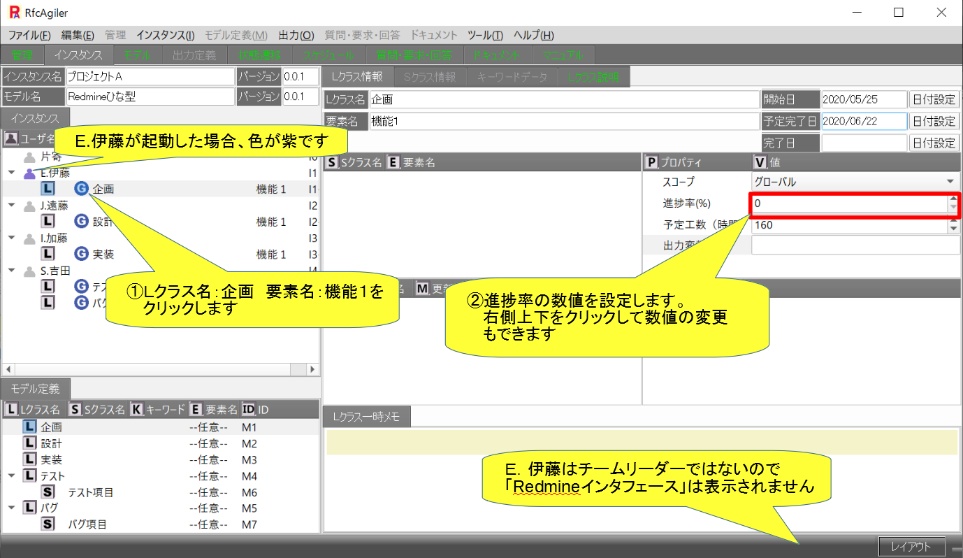This screenshot has height=558, width=963.
Task: Click the L icon of 実装 M3 in model definition
Action: click(x=29, y=459)
